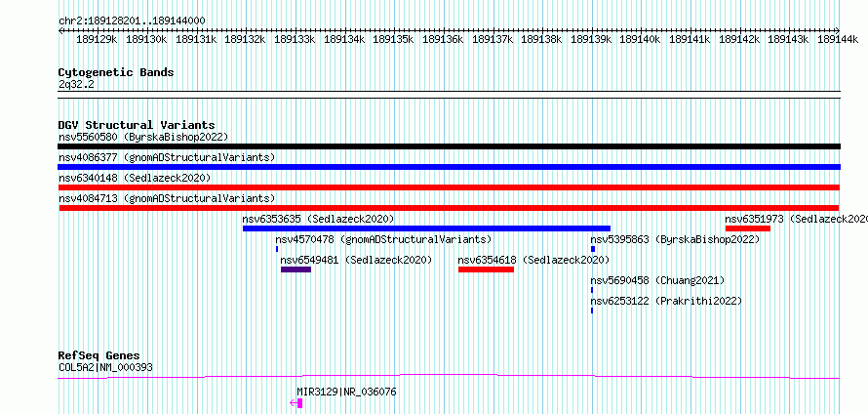Click the small blue nsv4570478 marker
Screen dimensions: 868x414
277,249
